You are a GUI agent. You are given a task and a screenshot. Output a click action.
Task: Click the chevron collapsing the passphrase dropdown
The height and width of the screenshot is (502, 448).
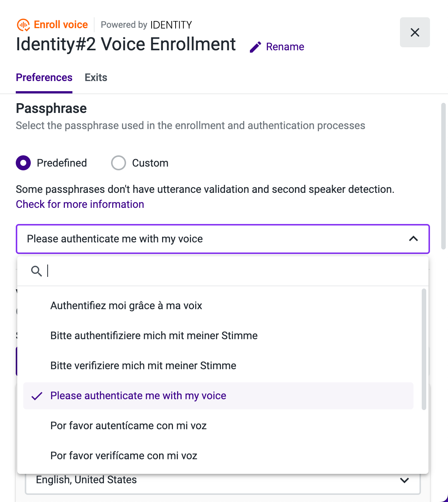[413, 239]
